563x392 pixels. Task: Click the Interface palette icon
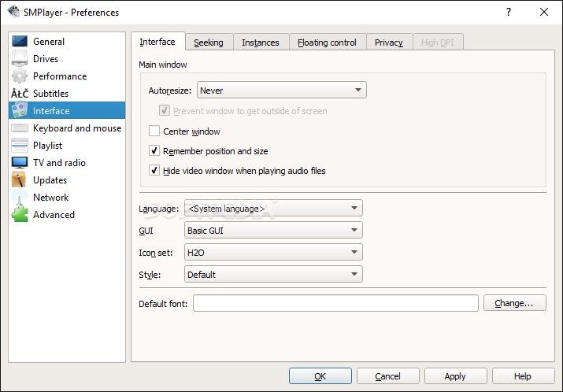[20, 110]
